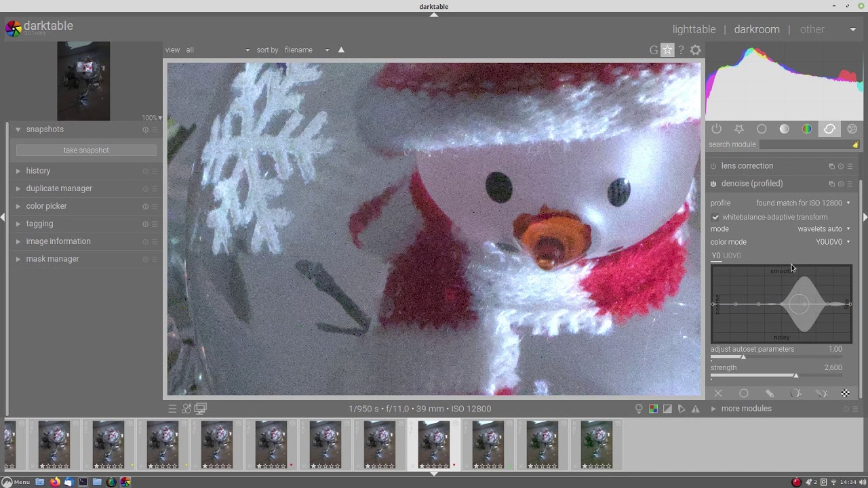
Task: Toggle softproofing icon
Action: point(682,409)
